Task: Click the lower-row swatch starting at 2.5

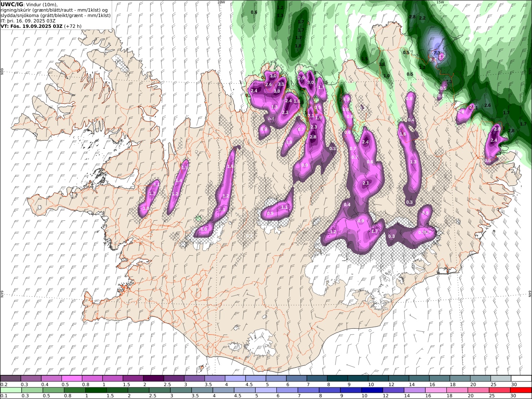Action: point(160,390)
